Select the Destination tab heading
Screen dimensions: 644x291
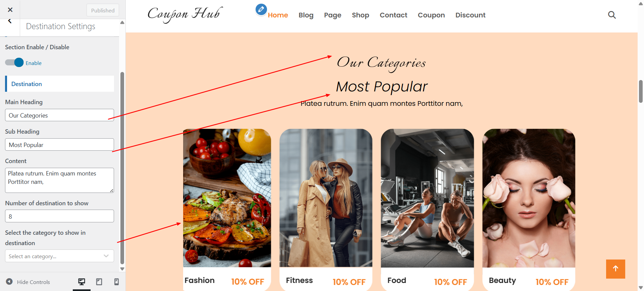pyautogui.click(x=26, y=84)
